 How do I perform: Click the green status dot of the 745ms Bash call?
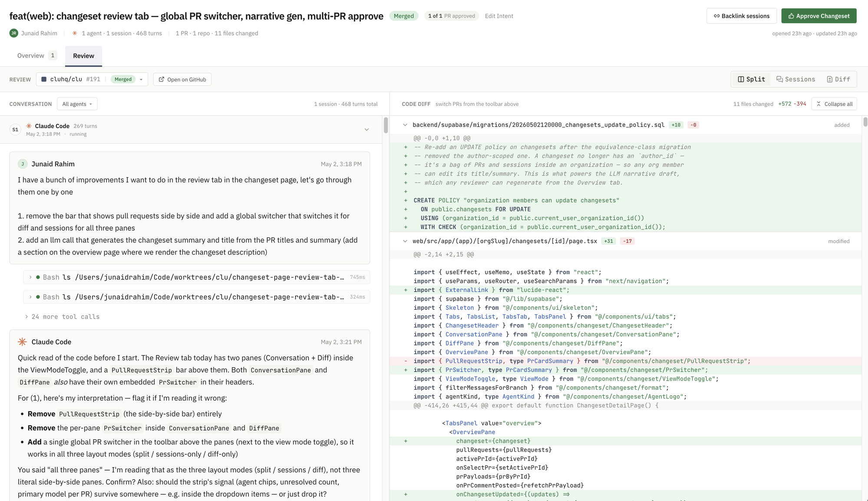click(x=38, y=277)
